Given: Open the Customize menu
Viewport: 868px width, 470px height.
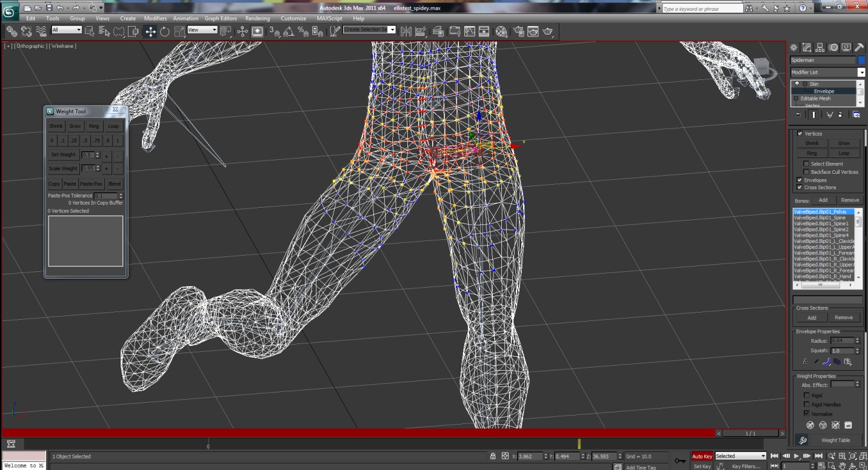Looking at the screenshot, I should 293,19.
